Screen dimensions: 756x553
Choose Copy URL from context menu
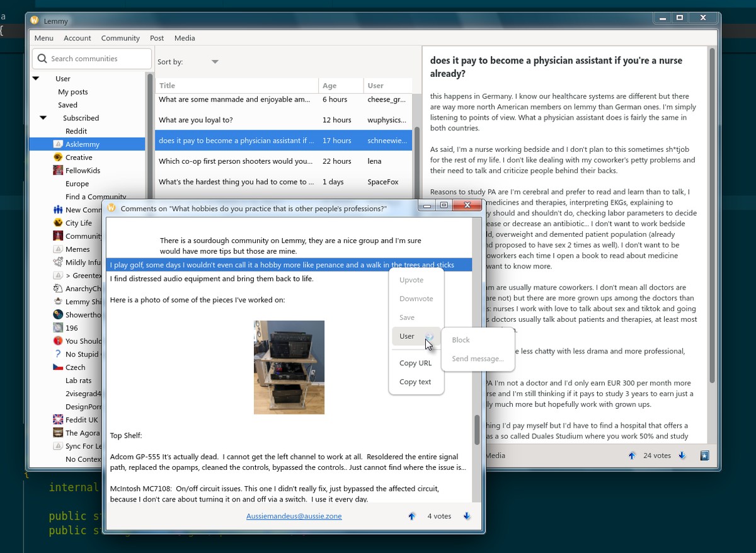415,363
